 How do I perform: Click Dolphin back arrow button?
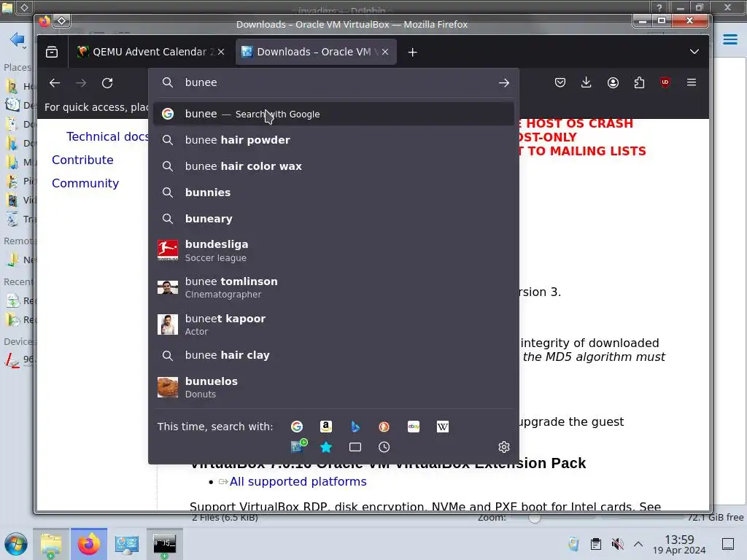coord(16,39)
